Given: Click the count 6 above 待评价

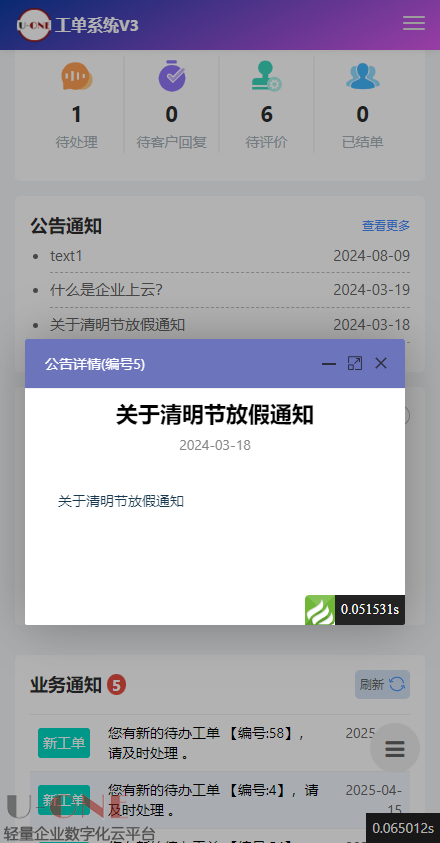Looking at the screenshot, I should (267, 115).
